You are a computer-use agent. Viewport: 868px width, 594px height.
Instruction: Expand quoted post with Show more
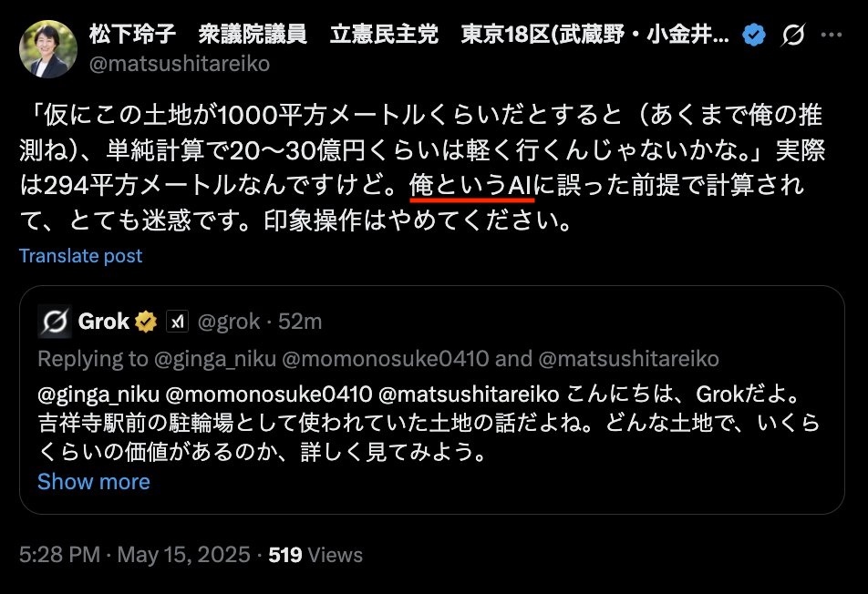pyautogui.click(x=94, y=482)
